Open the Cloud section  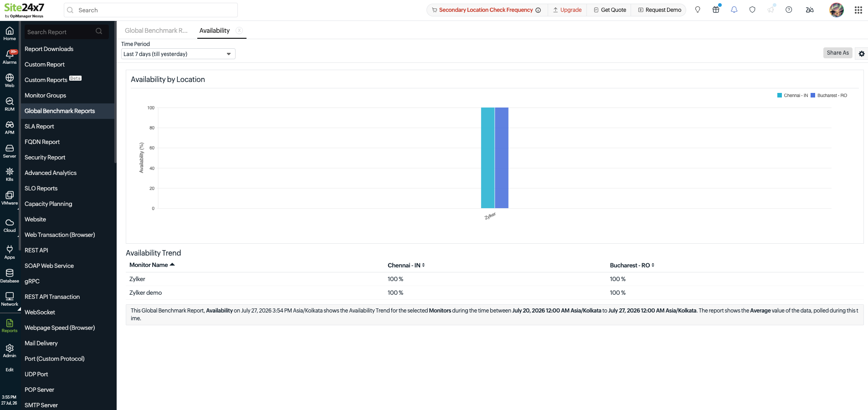[10, 225]
